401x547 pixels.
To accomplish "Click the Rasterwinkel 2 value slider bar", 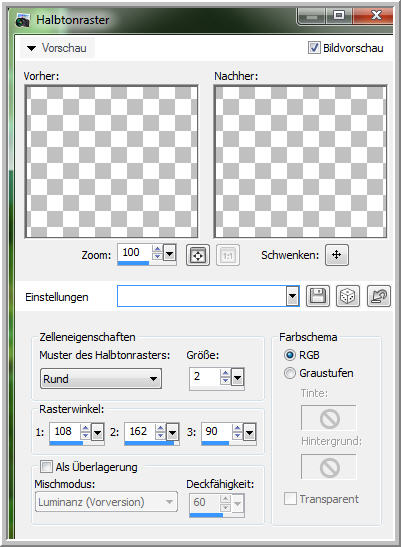I will [x=149, y=443].
